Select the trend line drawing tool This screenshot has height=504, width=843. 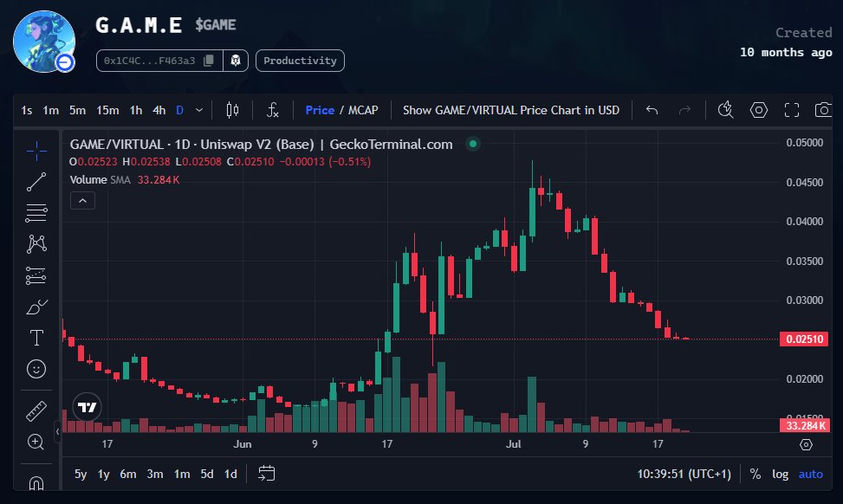(36, 182)
